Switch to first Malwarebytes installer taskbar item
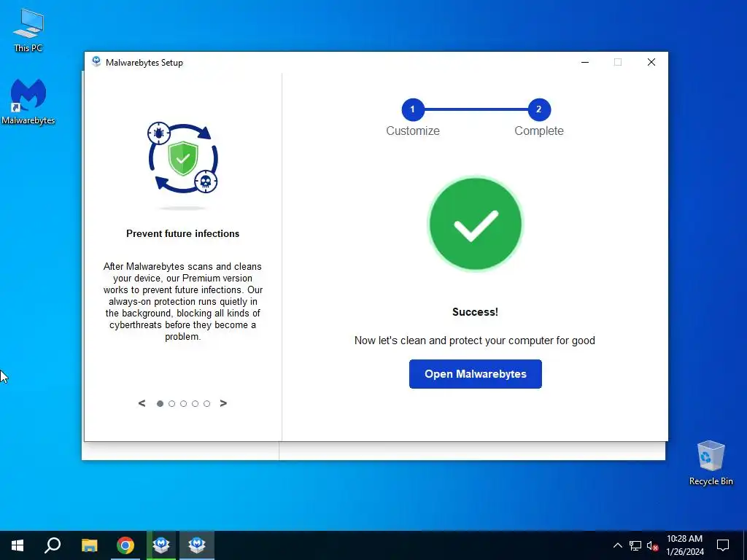Screen dimensions: 747x560 click(161, 545)
